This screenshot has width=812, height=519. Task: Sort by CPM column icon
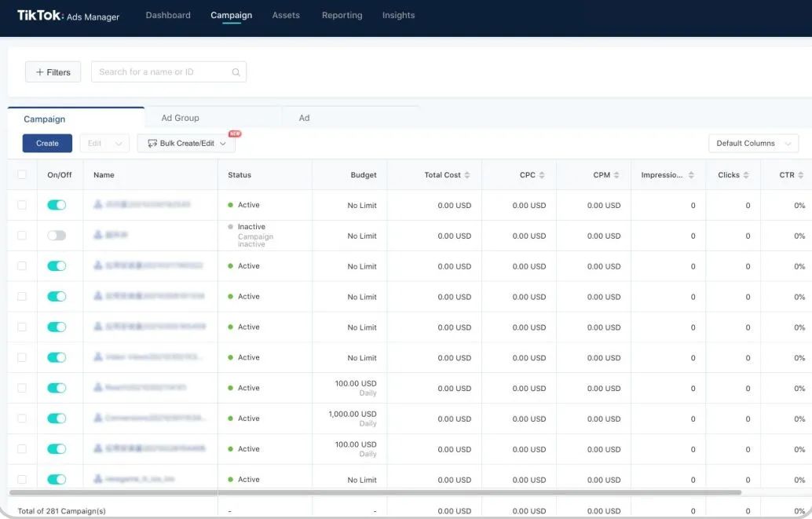point(616,175)
